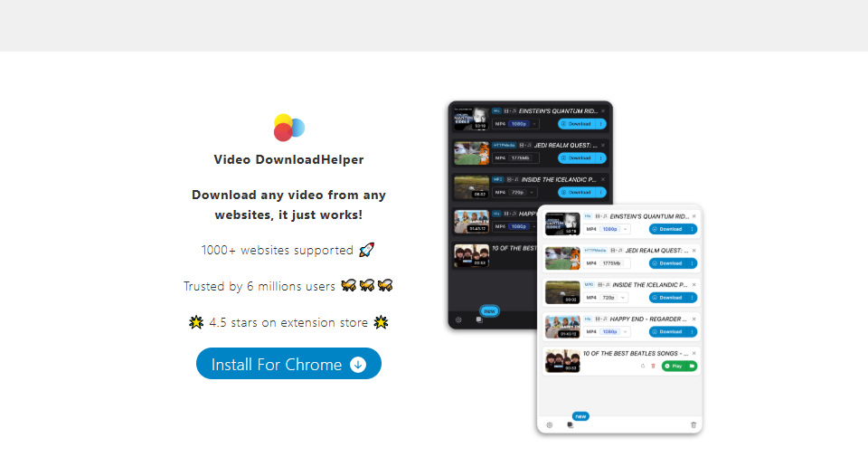This screenshot has height=467, width=868.
Task: Click '4.5 stars on extension store' text
Action: (x=288, y=322)
